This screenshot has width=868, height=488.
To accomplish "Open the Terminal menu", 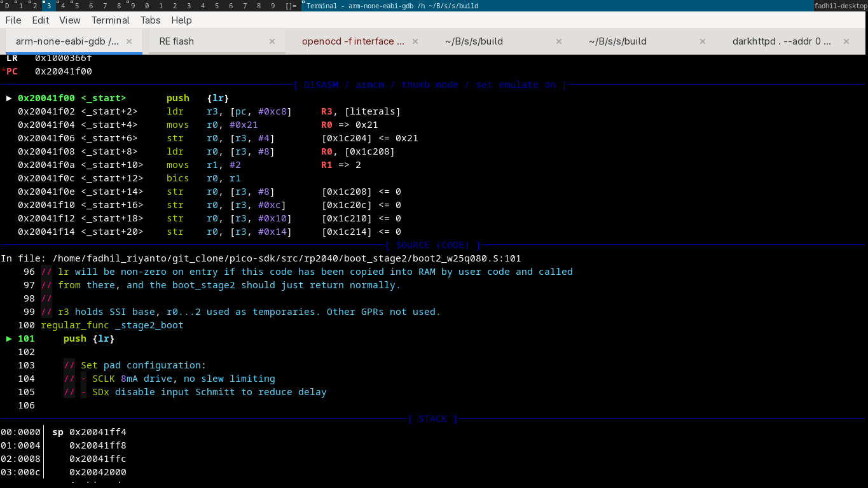I will pos(111,20).
